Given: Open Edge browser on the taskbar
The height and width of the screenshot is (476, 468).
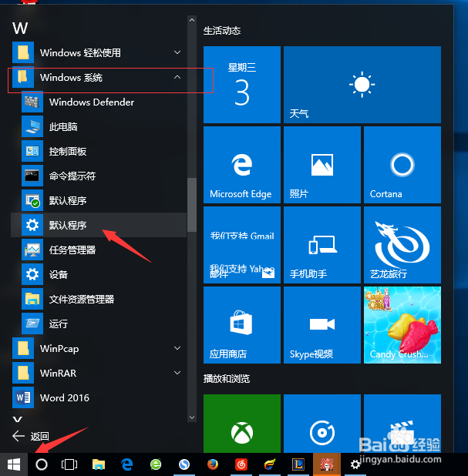Looking at the screenshot, I should pos(127,464).
